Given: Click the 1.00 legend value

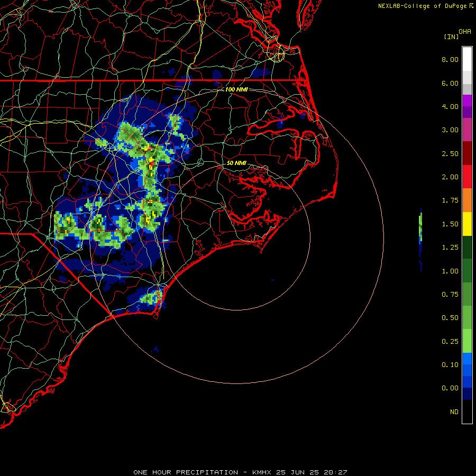Looking at the screenshot, I should [450, 271].
